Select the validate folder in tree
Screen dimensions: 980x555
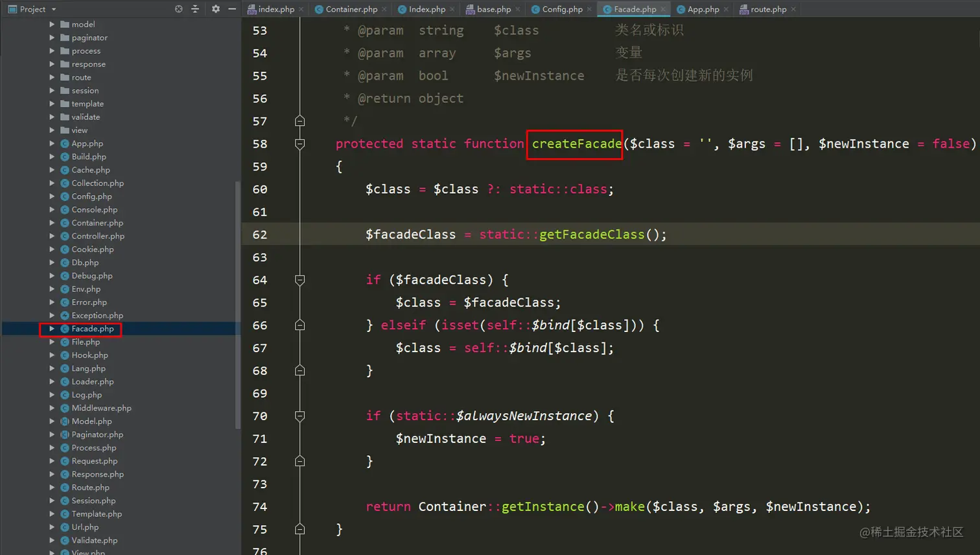86,117
